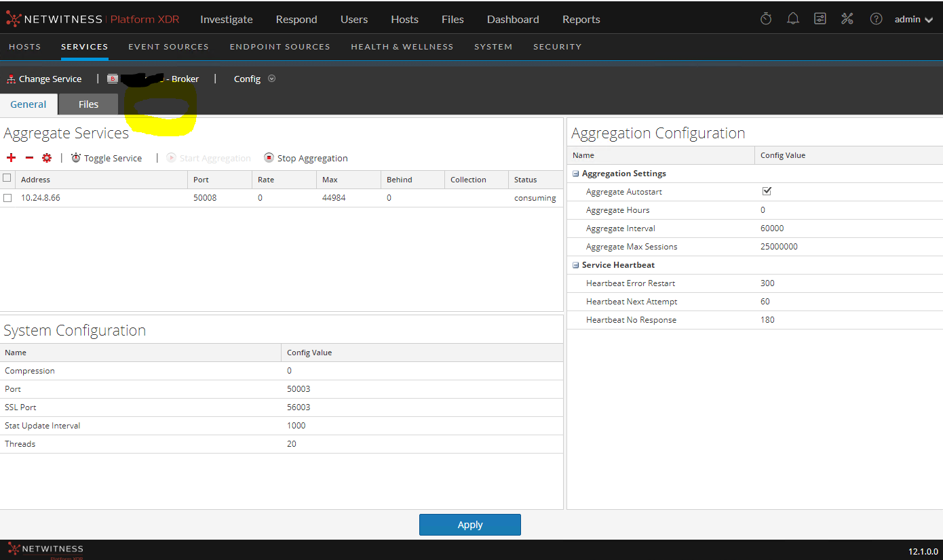This screenshot has width=943, height=560.
Task: Click the Aggregate Interval value field
Action: [772, 228]
